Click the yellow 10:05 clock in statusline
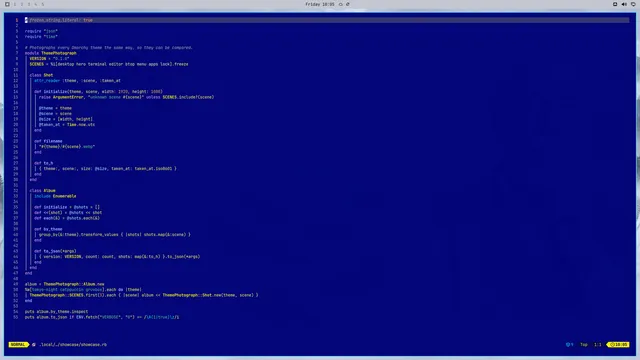Screen dimensions: 640x360 pyautogui.click(x=618, y=344)
